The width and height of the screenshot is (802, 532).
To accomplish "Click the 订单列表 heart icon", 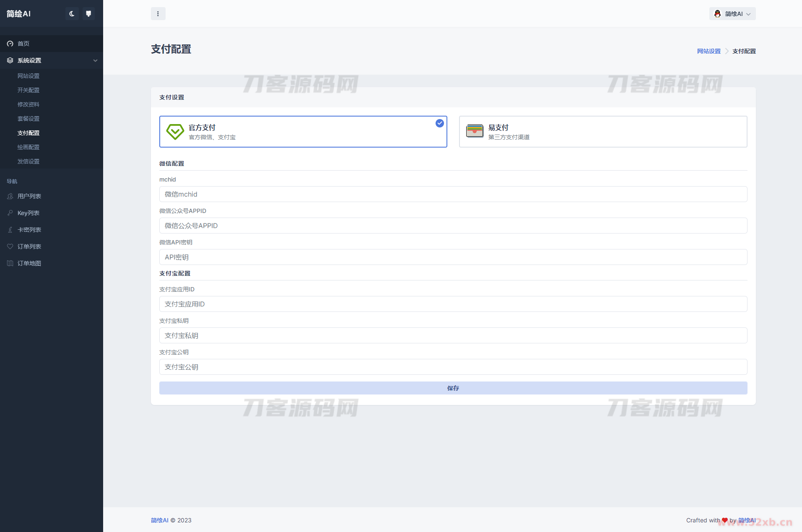I will (10, 247).
